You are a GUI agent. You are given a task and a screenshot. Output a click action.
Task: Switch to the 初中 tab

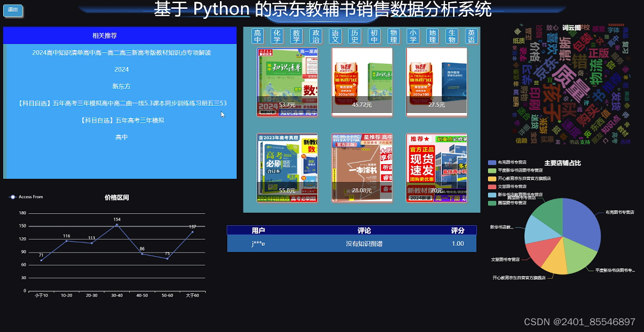374,36
